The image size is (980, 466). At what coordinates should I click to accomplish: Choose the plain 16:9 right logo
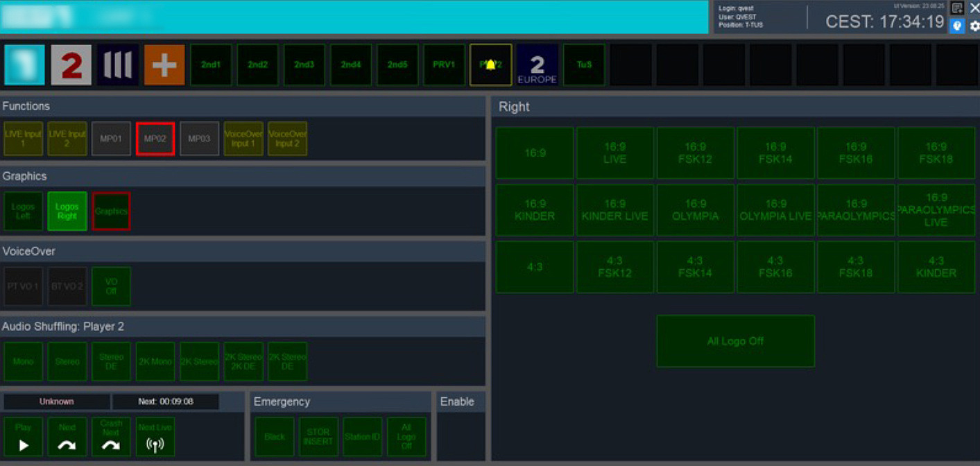535,153
